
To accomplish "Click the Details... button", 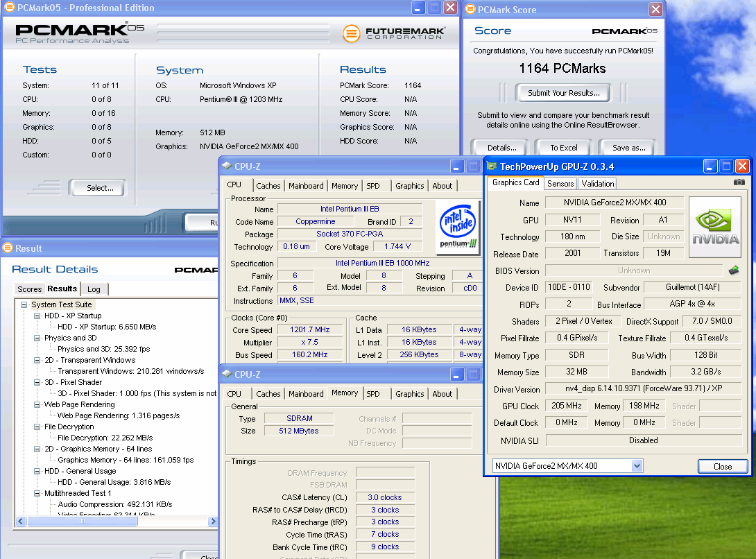I will [501, 148].
